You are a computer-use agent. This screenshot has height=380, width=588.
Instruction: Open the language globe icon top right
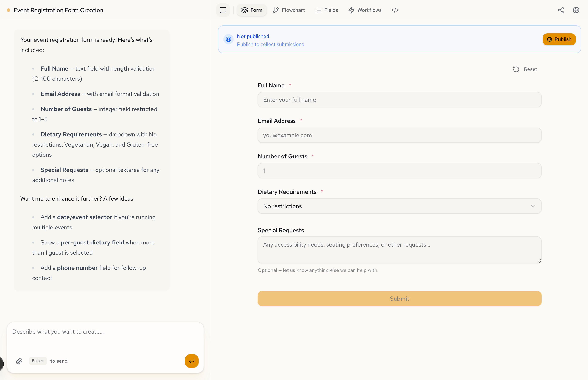576,10
